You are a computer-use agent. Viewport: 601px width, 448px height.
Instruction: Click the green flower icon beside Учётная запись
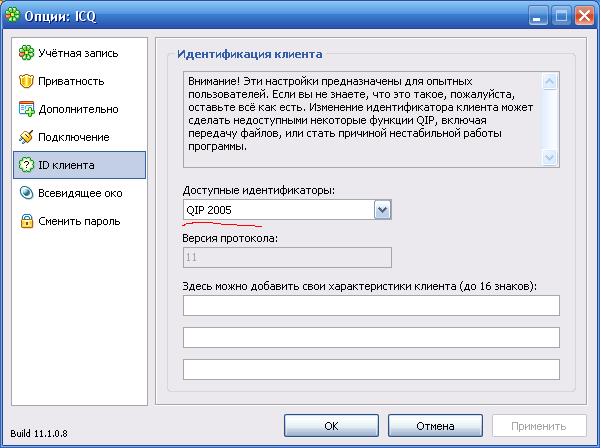26,53
